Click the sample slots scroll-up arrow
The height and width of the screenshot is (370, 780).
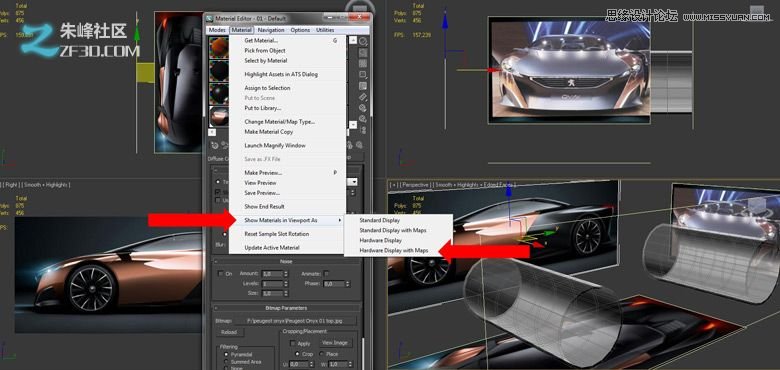353,40
